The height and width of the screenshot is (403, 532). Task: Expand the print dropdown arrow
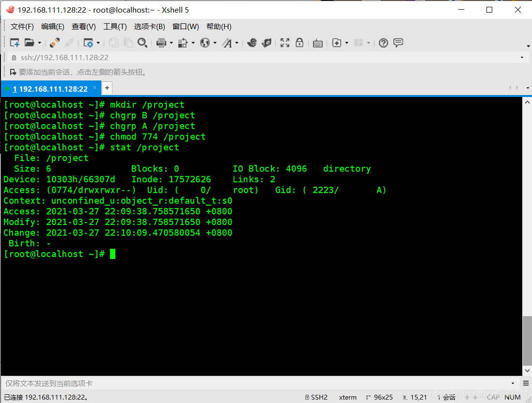coord(172,43)
